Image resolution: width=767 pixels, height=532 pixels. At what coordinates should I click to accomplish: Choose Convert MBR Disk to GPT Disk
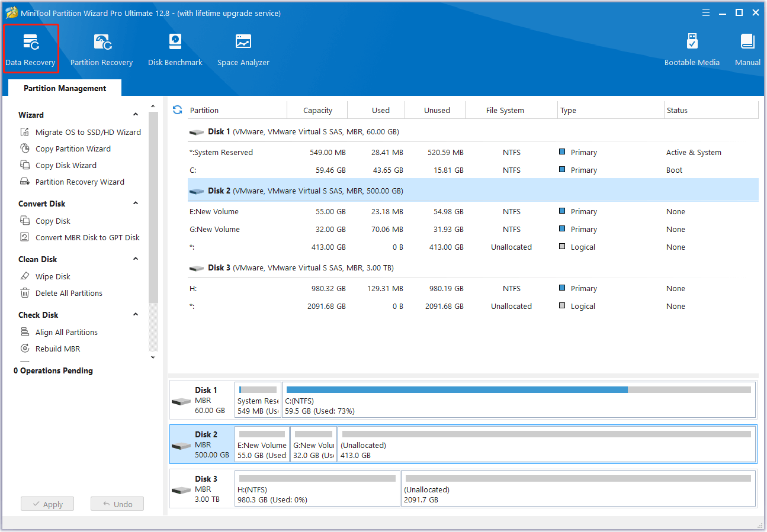pos(80,237)
